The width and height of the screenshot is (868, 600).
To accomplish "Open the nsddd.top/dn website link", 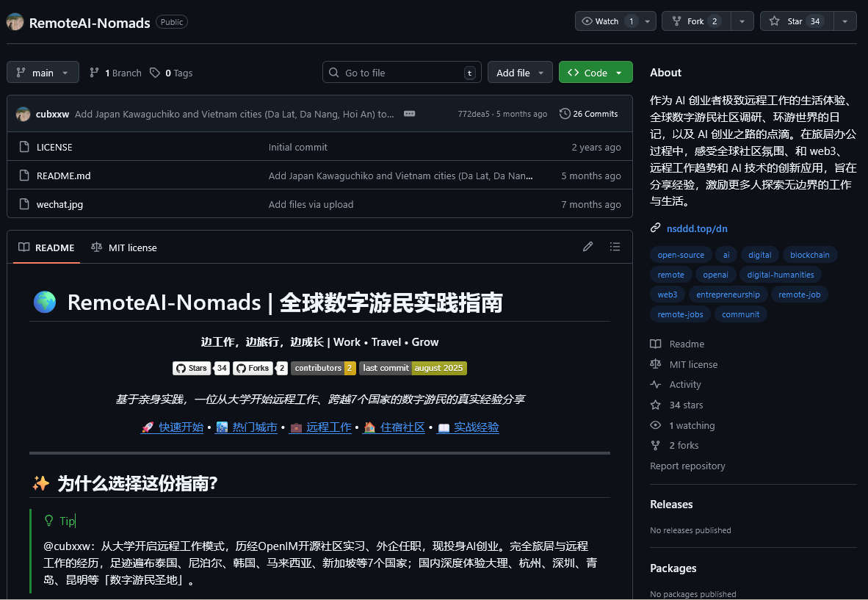I will 697,228.
